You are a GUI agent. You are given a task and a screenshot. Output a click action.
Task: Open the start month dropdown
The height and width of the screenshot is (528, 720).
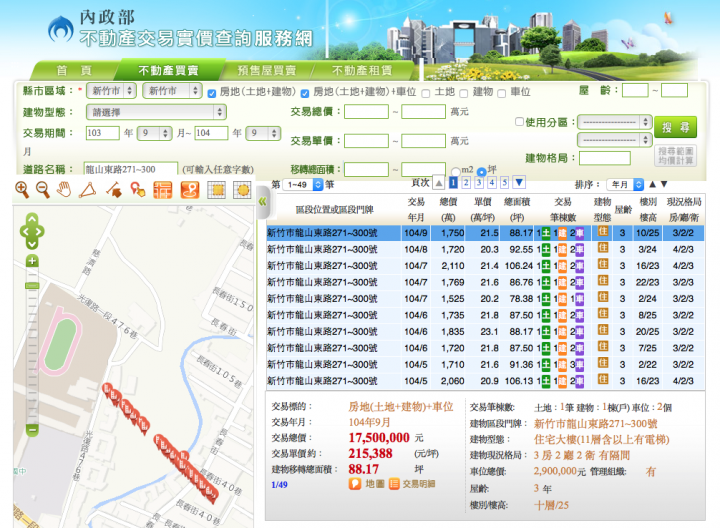(x=154, y=133)
